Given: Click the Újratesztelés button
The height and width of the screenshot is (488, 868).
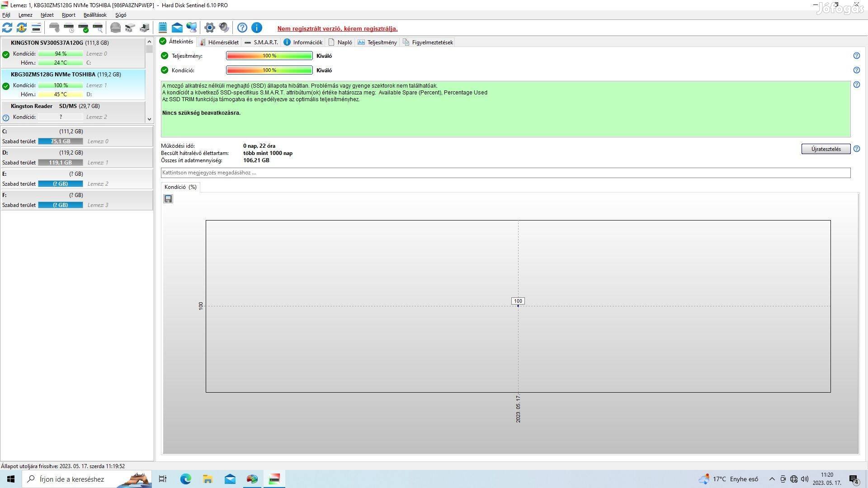Looking at the screenshot, I should 826,149.
